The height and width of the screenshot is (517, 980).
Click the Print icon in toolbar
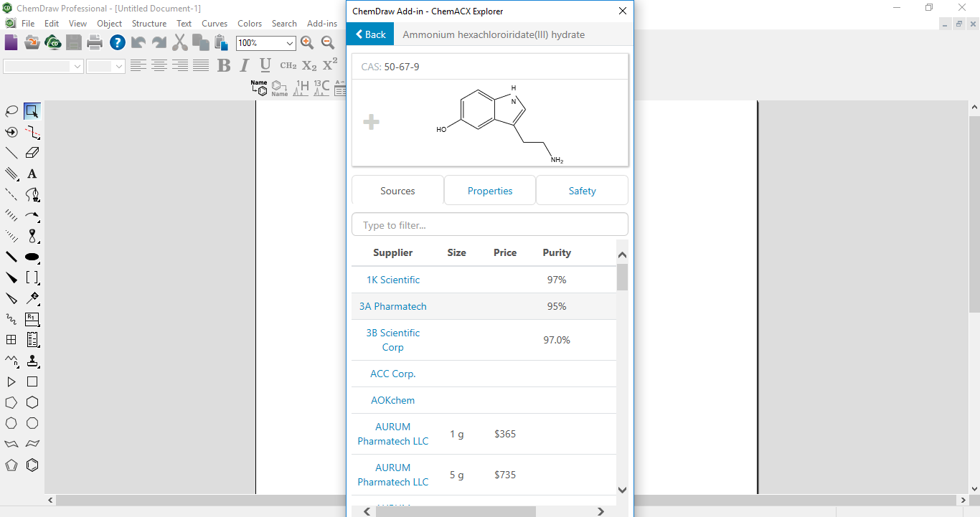95,43
